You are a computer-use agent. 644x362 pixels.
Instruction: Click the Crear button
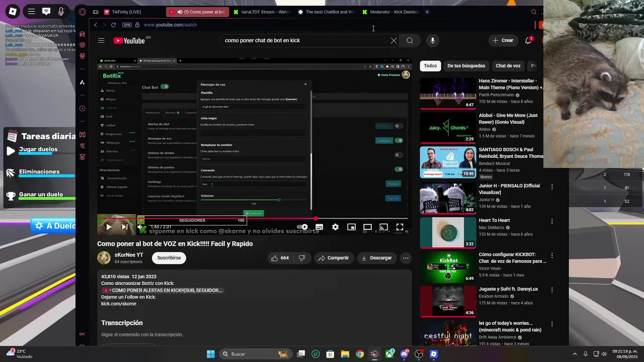(503, 40)
